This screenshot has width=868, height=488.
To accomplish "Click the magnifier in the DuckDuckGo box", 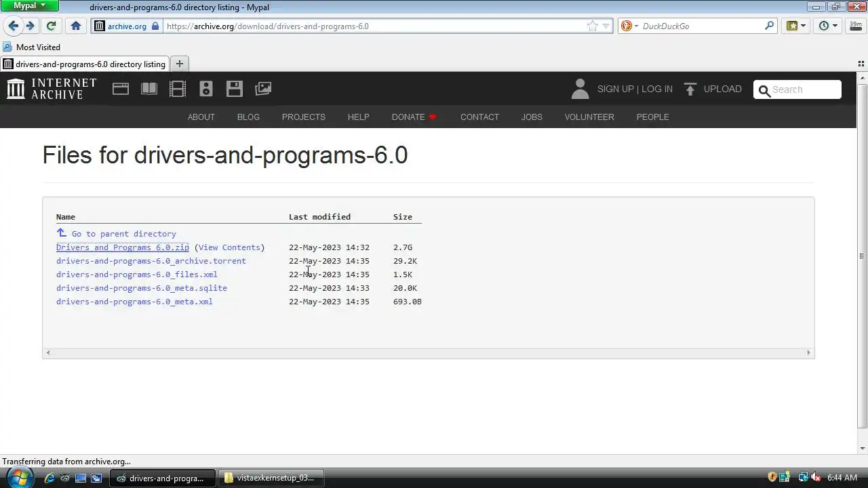I will [x=769, y=26].
